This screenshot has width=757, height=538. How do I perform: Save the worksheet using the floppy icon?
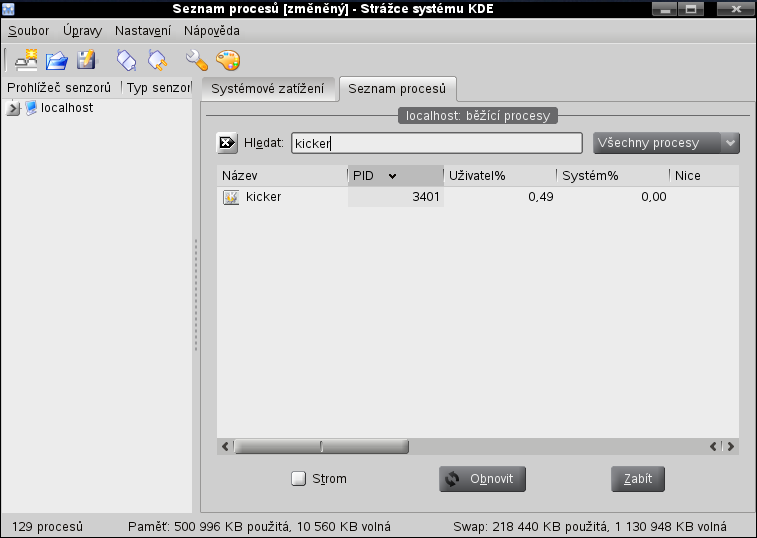point(87,60)
